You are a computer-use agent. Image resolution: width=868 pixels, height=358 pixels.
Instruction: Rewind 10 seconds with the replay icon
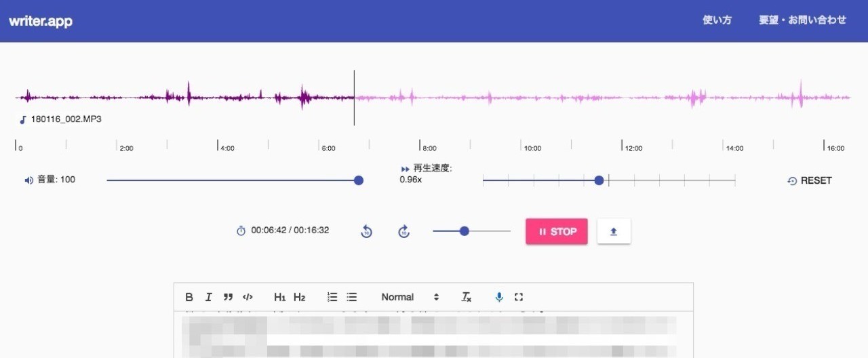click(x=367, y=231)
